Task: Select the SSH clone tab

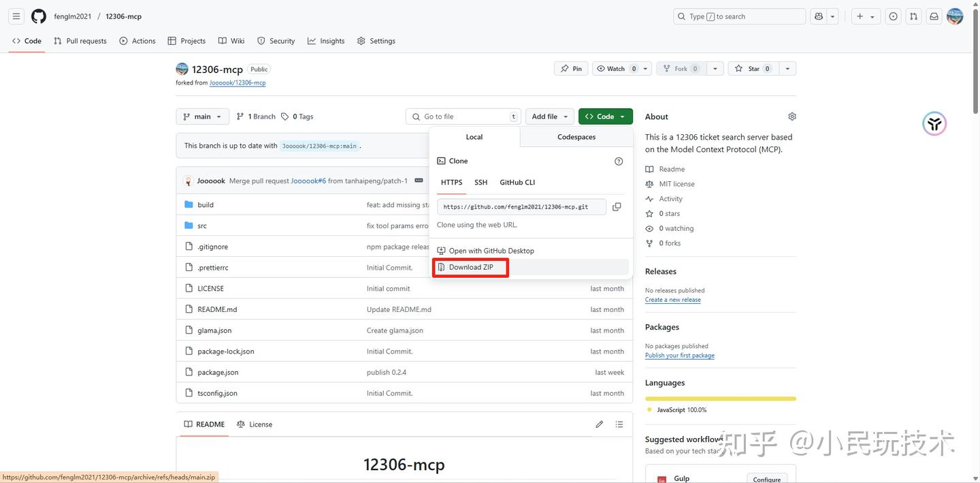Action: pyautogui.click(x=480, y=183)
